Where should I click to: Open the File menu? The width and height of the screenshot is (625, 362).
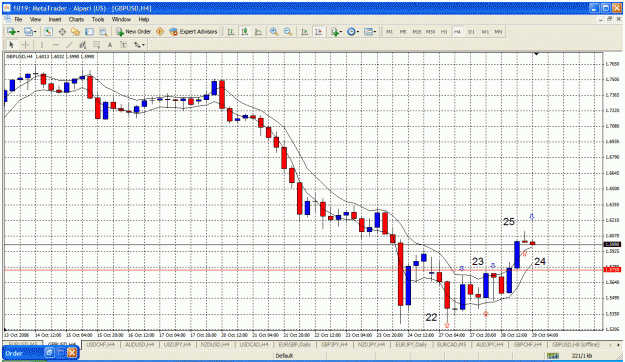18,19
